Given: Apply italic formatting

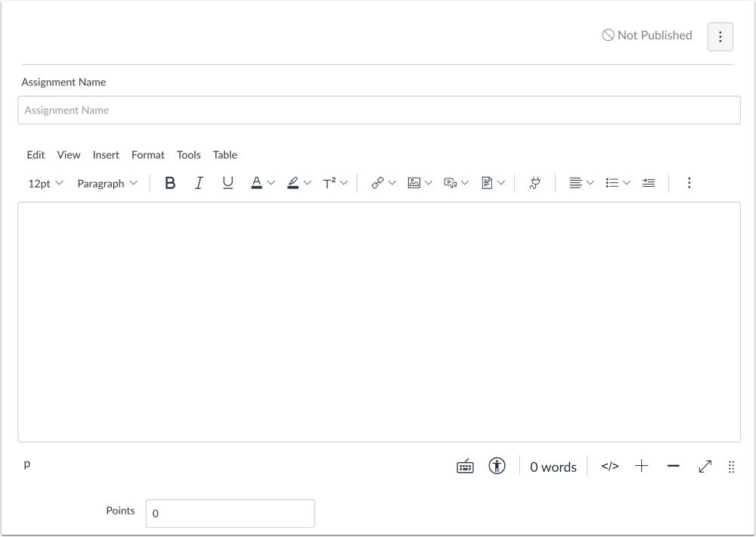Looking at the screenshot, I should (199, 182).
